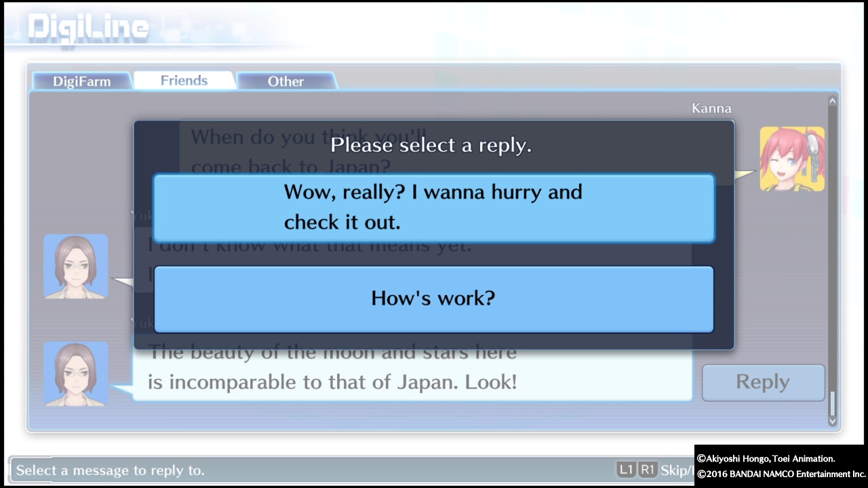
Task: Click the "Select a message to reply to." hint
Action: click(x=111, y=470)
